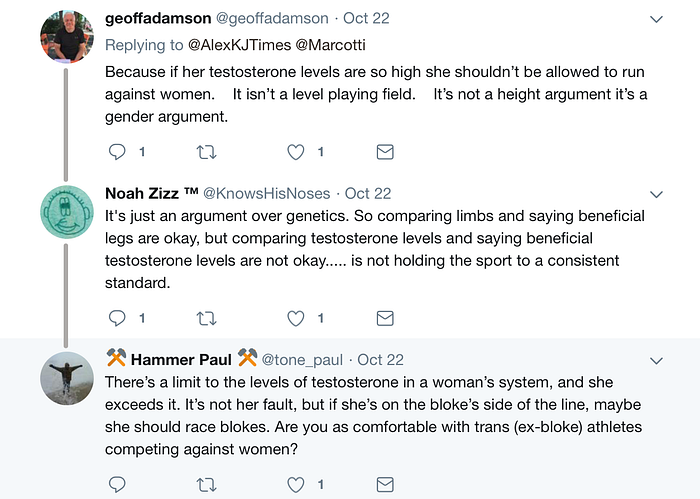Open the @AlexKJTimes mention link
The height and width of the screenshot is (499, 700).
tap(239, 45)
